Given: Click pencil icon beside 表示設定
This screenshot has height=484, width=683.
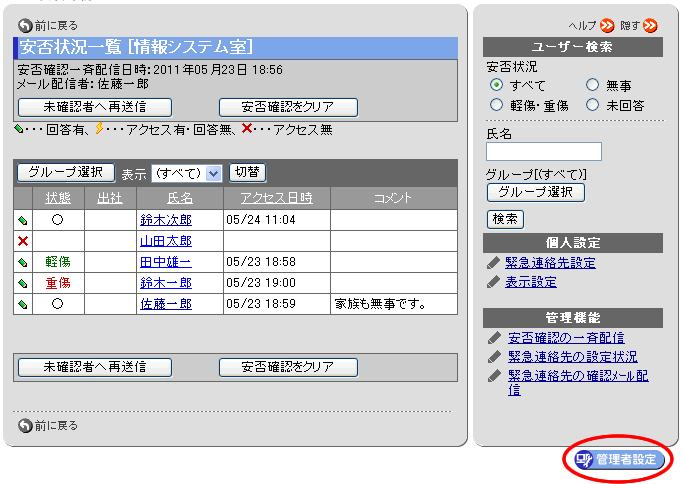Looking at the screenshot, I should (493, 282).
